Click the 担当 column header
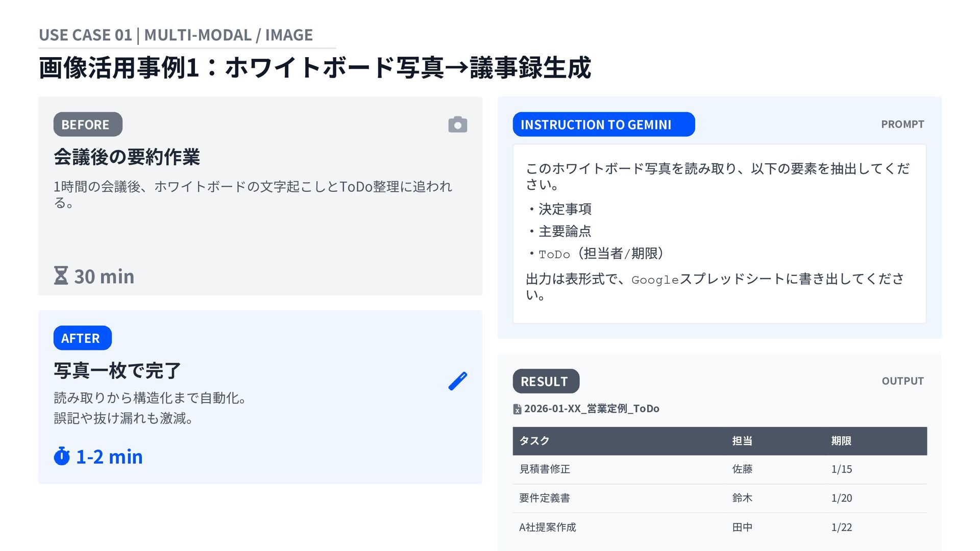 [x=742, y=441]
